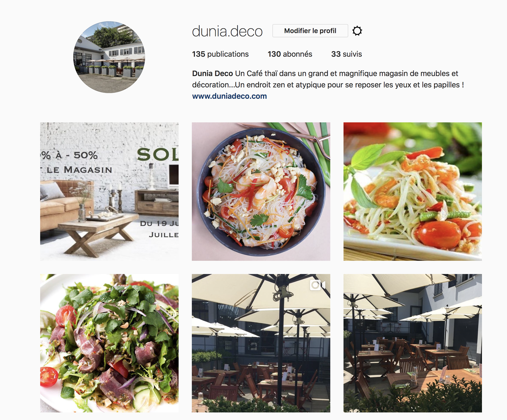Click the Café thaï bio description text
Screen dimensions: 507x420
pos(328,79)
